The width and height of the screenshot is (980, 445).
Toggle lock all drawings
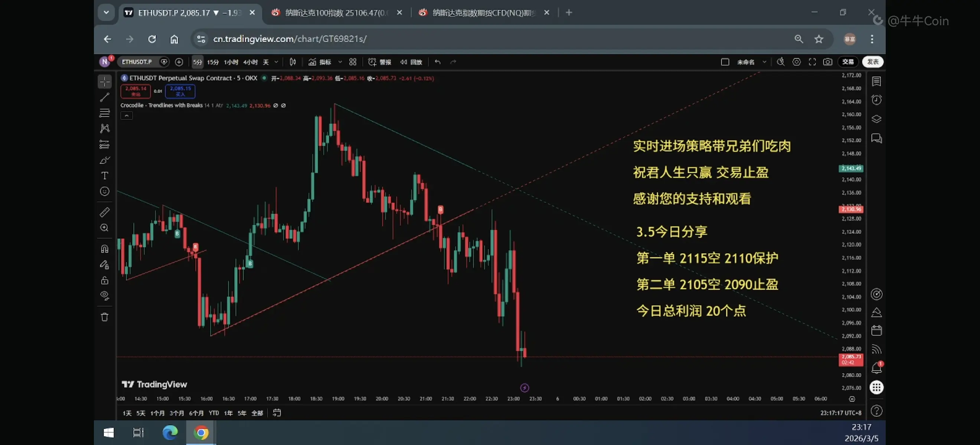point(105,280)
